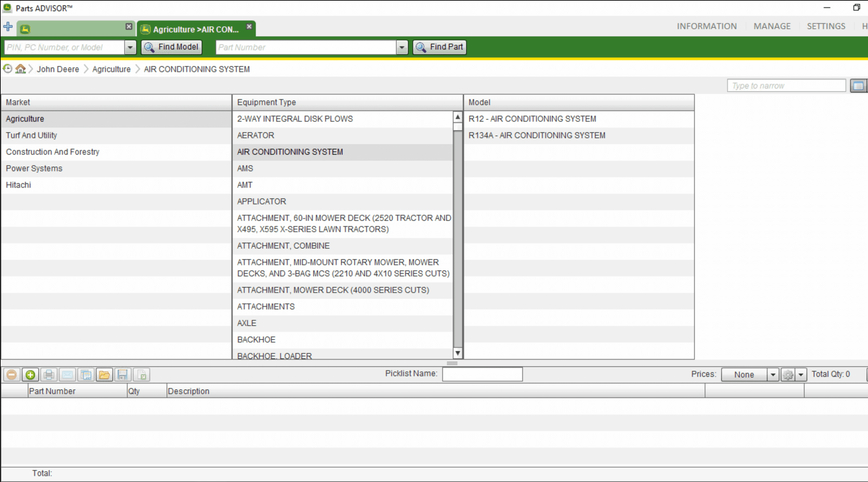Focus the Picklist Name field

(x=482, y=374)
